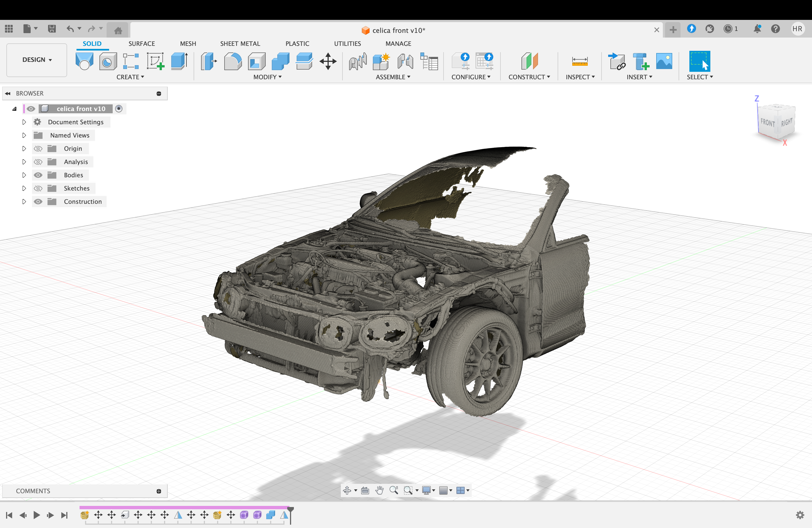Viewport: 812px width, 528px height.
Task: Open the DESIGN workspace dropdown
Action: tap(37, 60)
